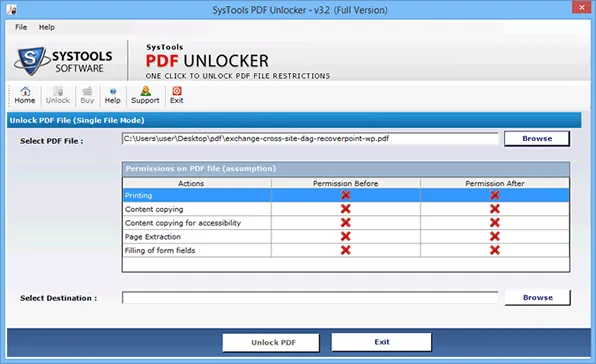The height and width of the screenshot is (364, 596).
Task: Click the Select Destination input field
Action: (x=310, y=298)
